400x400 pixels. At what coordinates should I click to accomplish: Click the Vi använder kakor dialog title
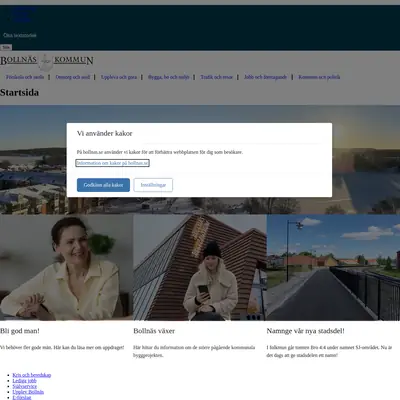105,133
